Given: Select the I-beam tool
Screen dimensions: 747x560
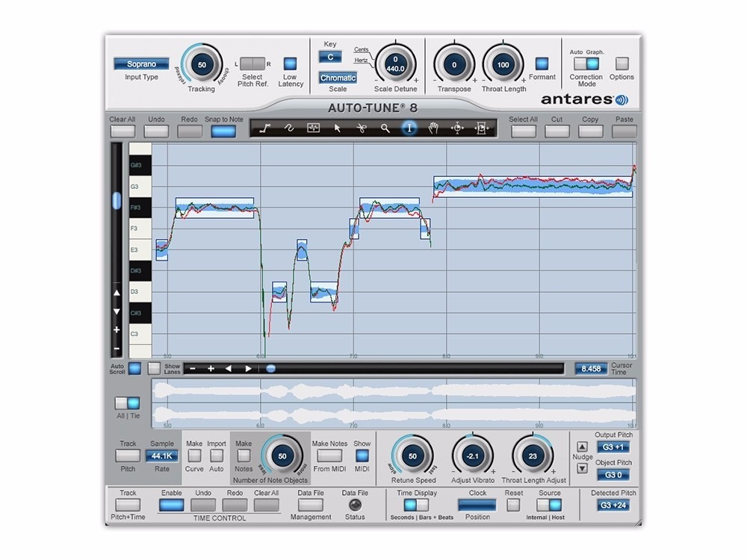Looking at the screenshot, I should [409, 128].
